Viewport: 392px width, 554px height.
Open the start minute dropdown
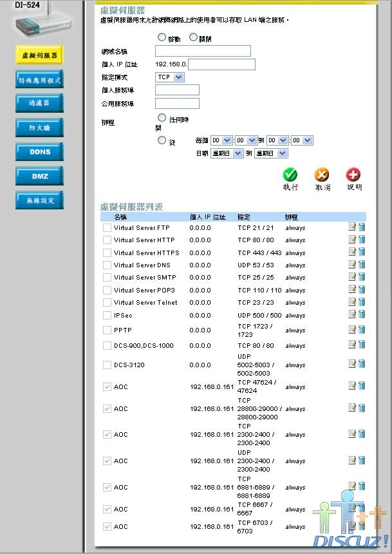tap(246, 140)
